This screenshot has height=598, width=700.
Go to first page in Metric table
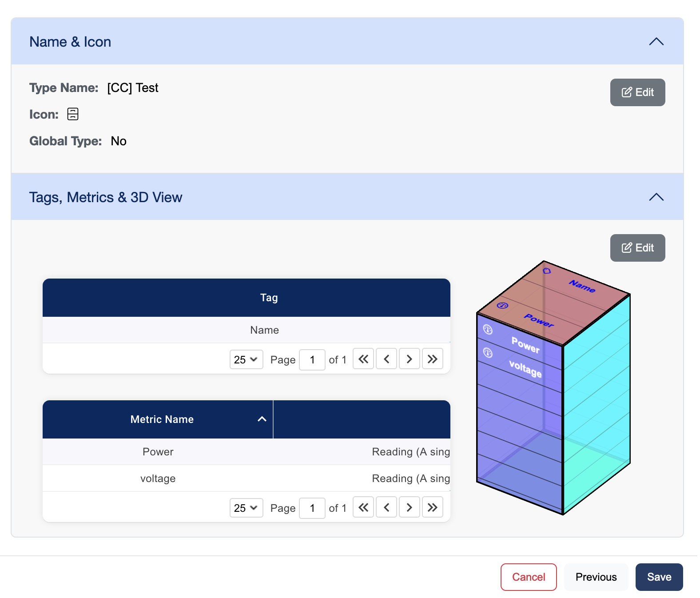(x=363, y=507)
